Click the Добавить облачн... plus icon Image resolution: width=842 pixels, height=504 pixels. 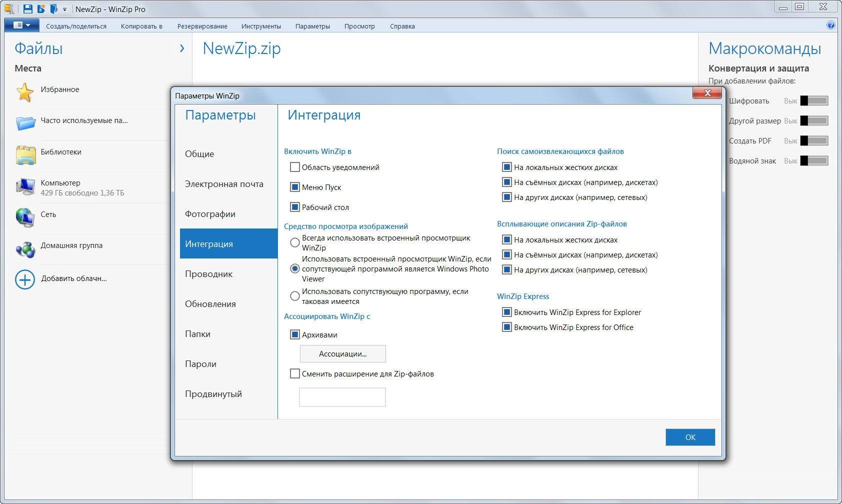click(25, 279)
